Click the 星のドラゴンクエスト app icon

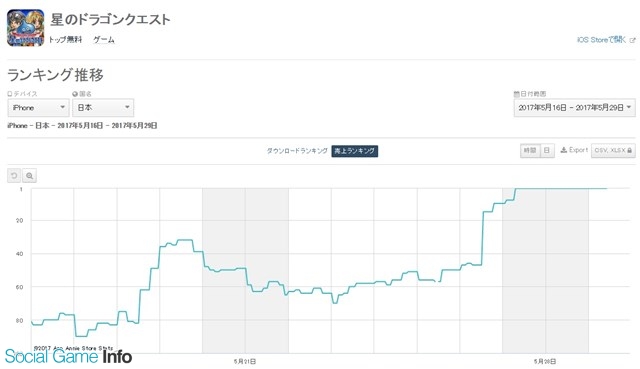pos(26,28)
